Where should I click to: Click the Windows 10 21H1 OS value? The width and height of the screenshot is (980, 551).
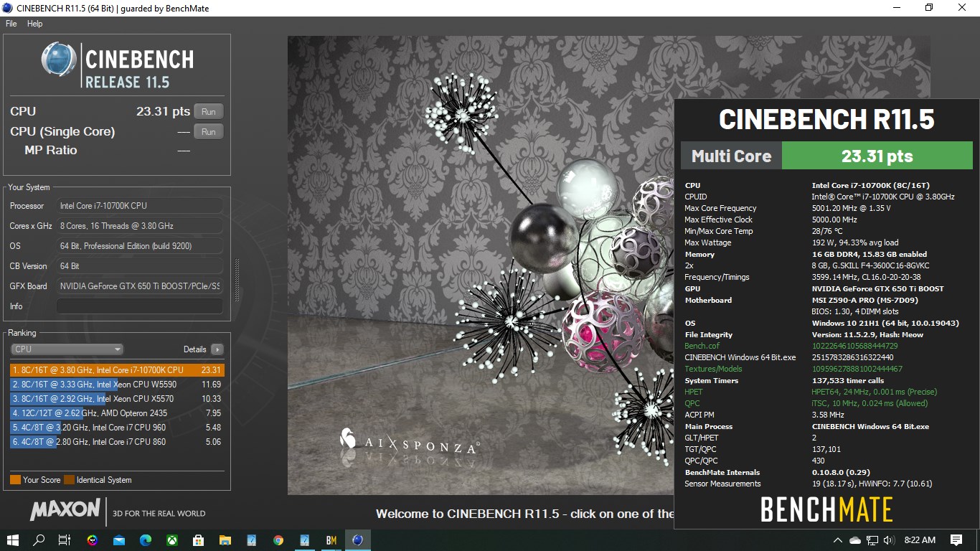885,323
